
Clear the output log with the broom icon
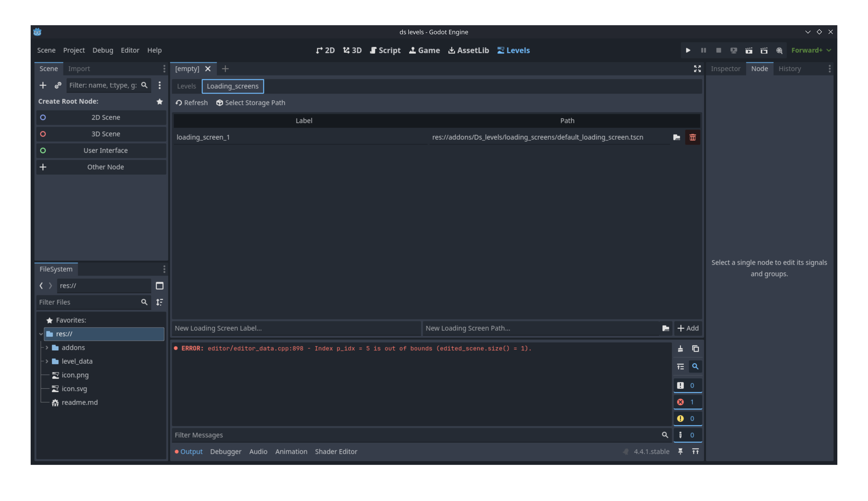pyautogui.click(x=680, y=348)
